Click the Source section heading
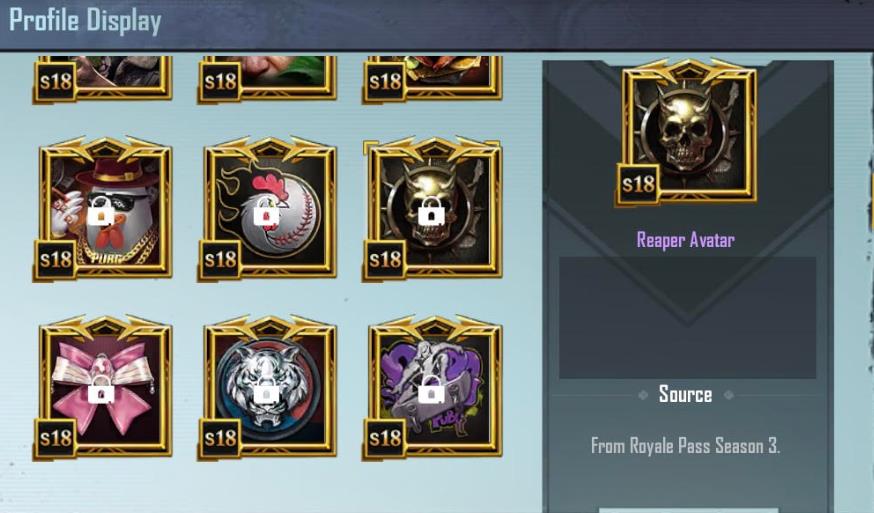 pos(686,394)
